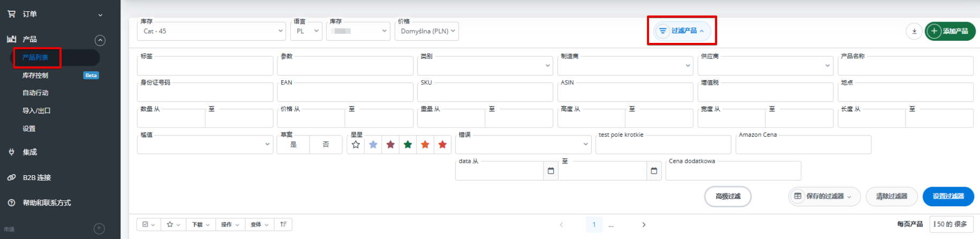This screenshot has width=980, height=239.
Task: Pick the green star color filter
Action: point(408,145)
